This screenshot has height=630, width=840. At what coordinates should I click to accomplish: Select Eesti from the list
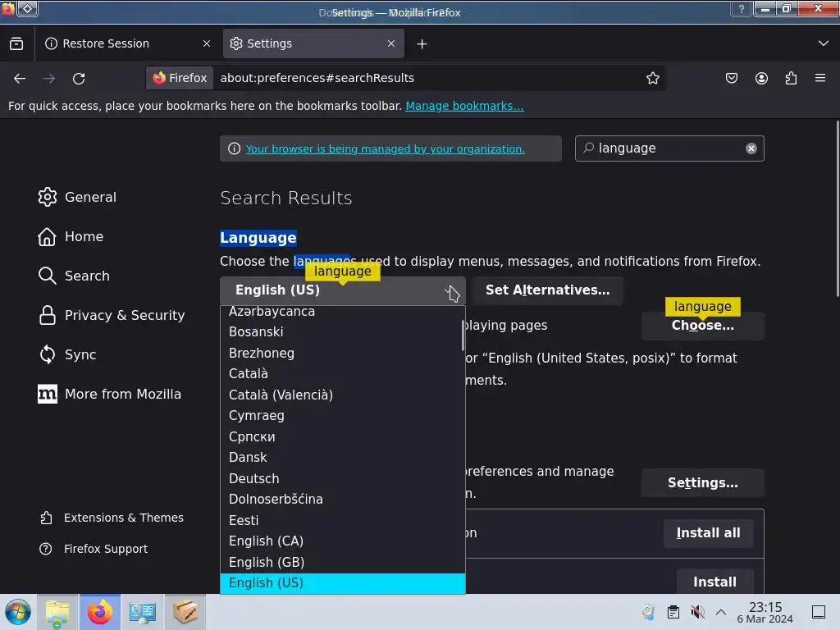coord(342,521)
